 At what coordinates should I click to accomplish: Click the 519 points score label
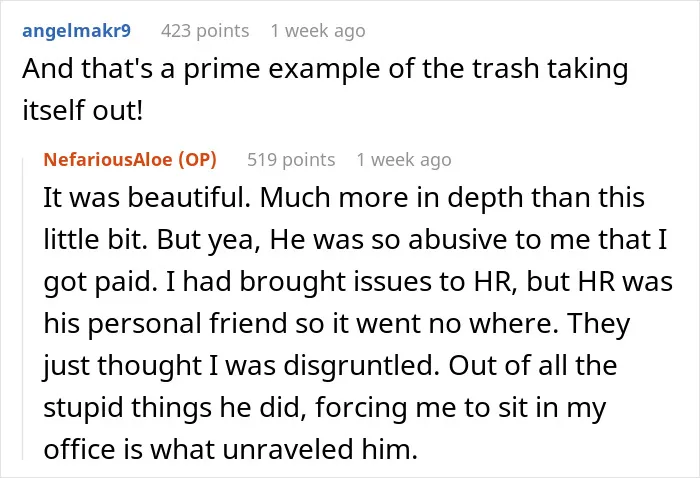(291, 159)
